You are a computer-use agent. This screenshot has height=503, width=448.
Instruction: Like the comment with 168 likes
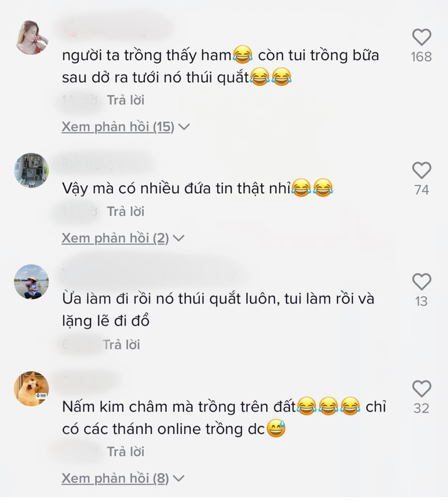point(421,37)
